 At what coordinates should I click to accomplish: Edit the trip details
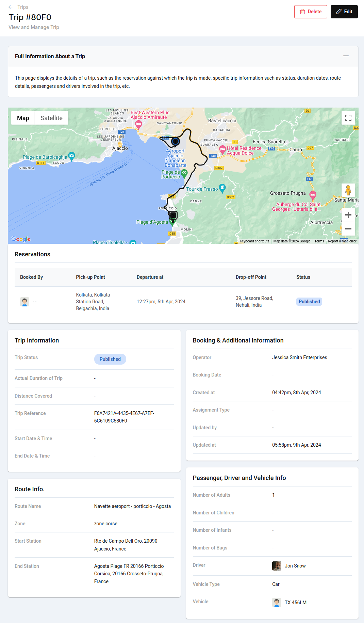[344, 12]
